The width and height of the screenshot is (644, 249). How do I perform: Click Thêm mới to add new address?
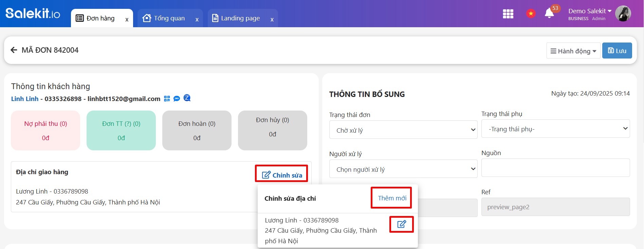click(392, 198)
